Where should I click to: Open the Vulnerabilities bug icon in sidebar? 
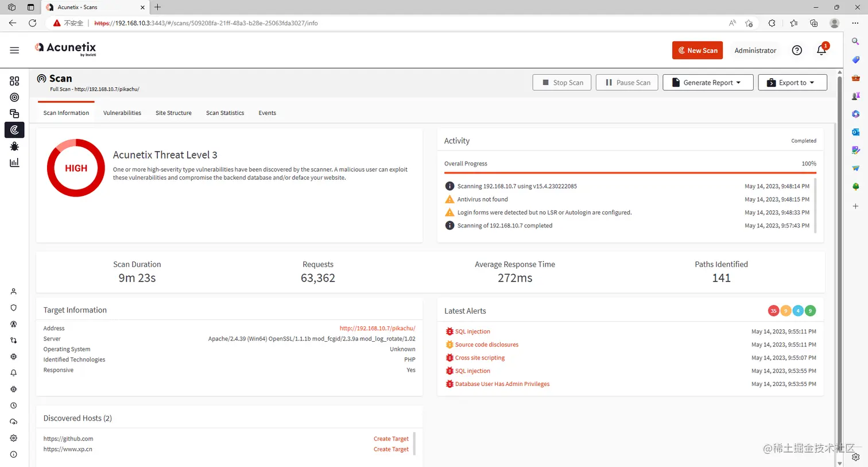14,146
